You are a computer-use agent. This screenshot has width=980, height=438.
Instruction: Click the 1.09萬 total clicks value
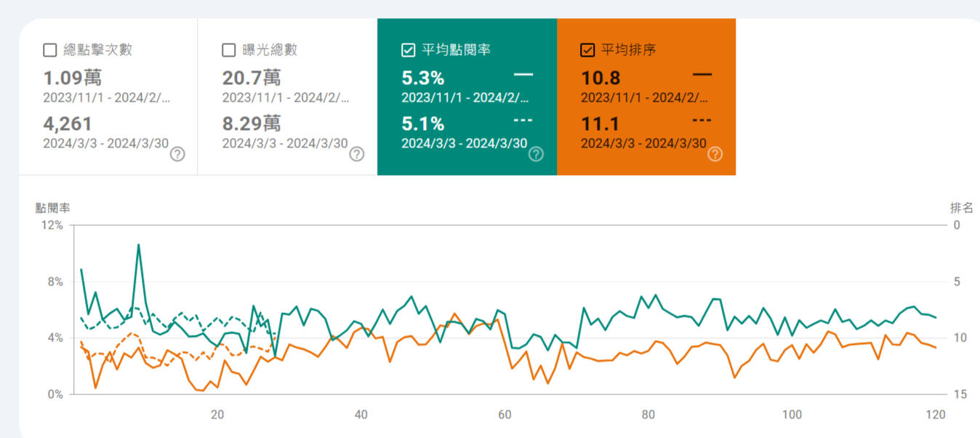pyautogui.click(x=72, y=78)
